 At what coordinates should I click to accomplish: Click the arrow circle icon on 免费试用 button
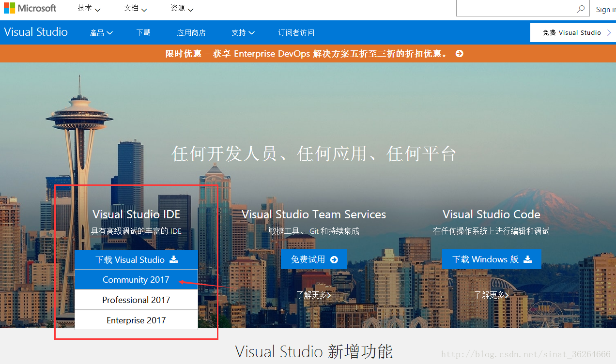click(x=334, y=259)
